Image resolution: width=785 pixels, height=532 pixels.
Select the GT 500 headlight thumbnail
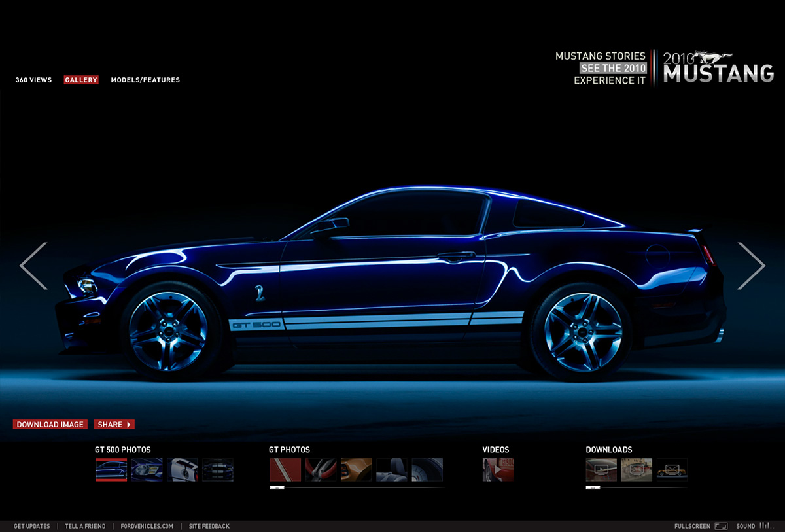click(x=147, y=469)
